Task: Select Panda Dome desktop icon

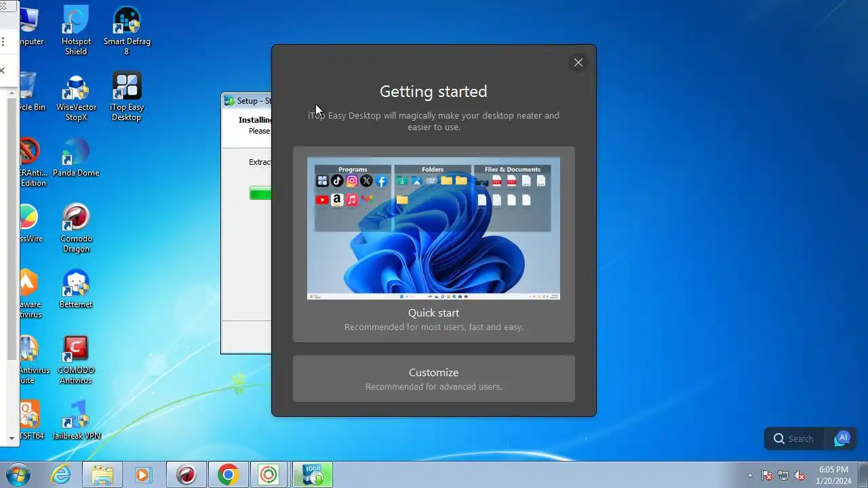Action: [76, 159]
